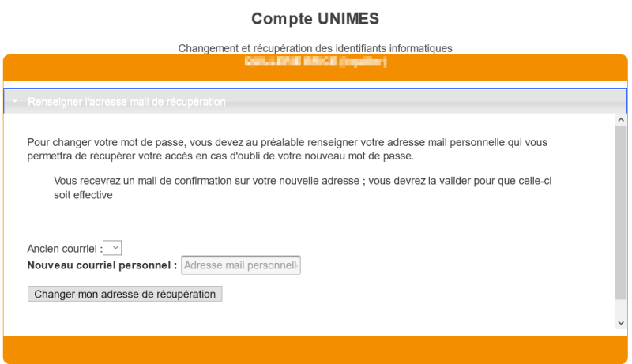Click the 'Renseigner l'adresse mail de récupération' header

point(126,102)
